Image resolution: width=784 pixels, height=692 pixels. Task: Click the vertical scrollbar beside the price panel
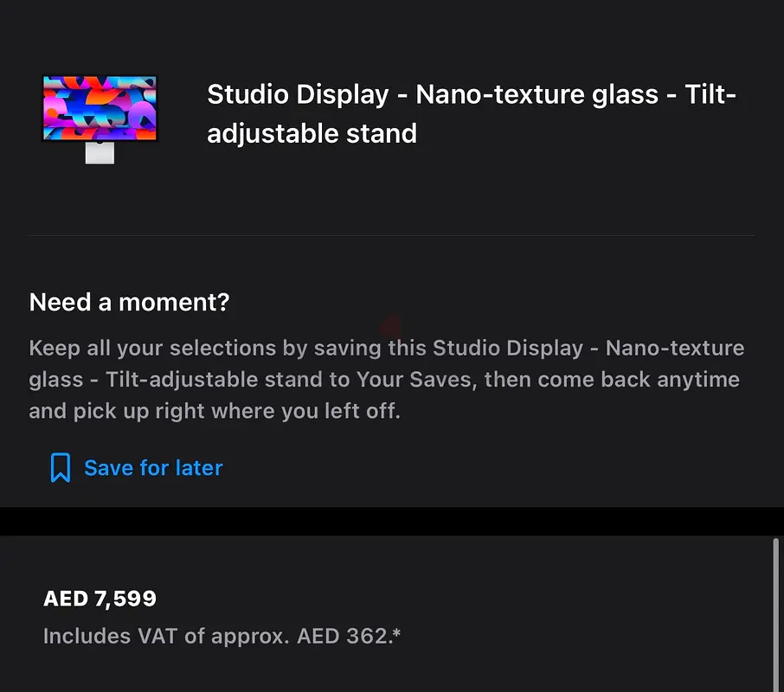point(775,615)
